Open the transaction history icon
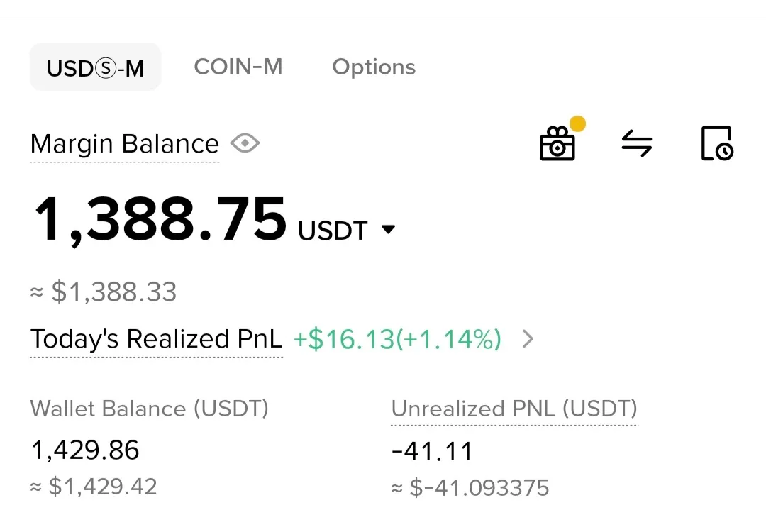Viewport: 766px width, 532px height. tap(716, 143)
